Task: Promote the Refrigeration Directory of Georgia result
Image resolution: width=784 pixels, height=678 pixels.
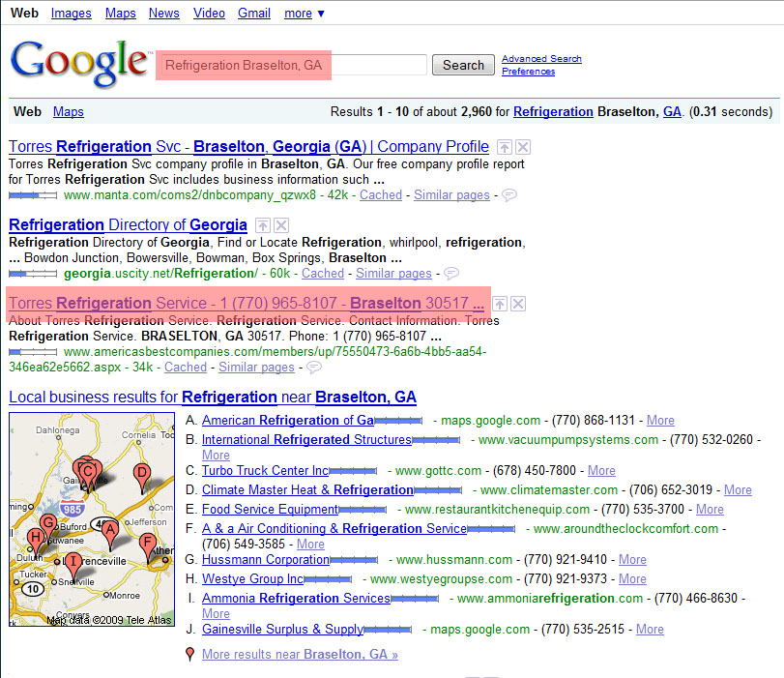Action: (x=263, y=225)
